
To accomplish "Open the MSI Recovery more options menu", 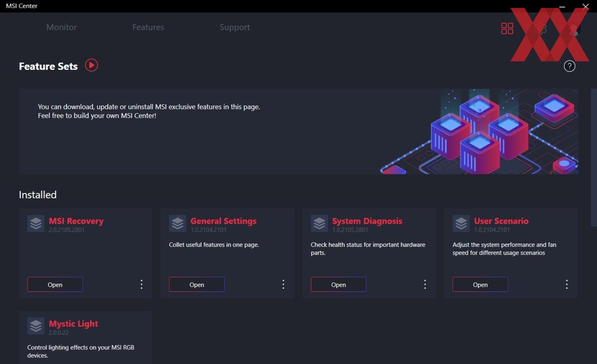I will [x=141, y=285].
